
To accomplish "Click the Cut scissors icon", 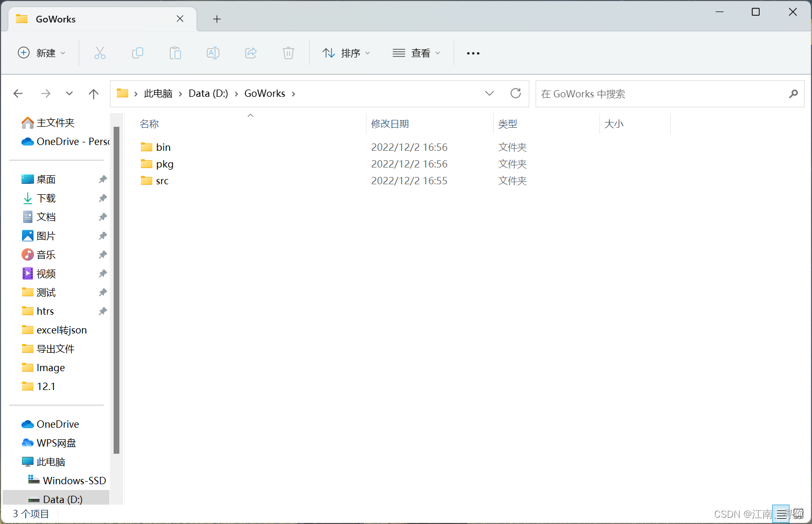I will [100, 53].
